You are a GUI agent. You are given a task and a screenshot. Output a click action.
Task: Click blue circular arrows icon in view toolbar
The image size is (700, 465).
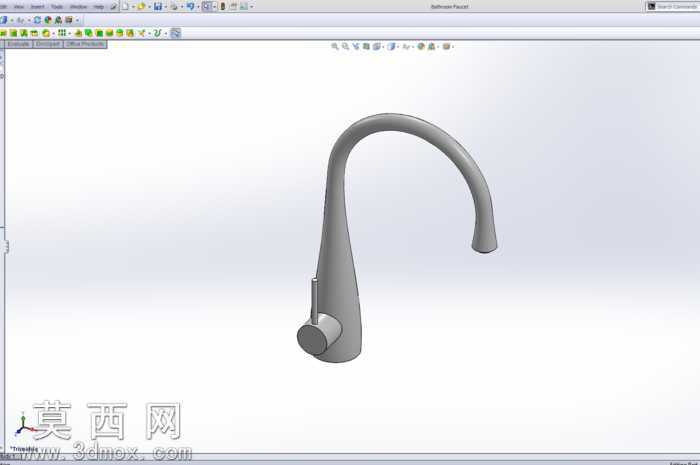pyautogui.click(x=37, y=20)
